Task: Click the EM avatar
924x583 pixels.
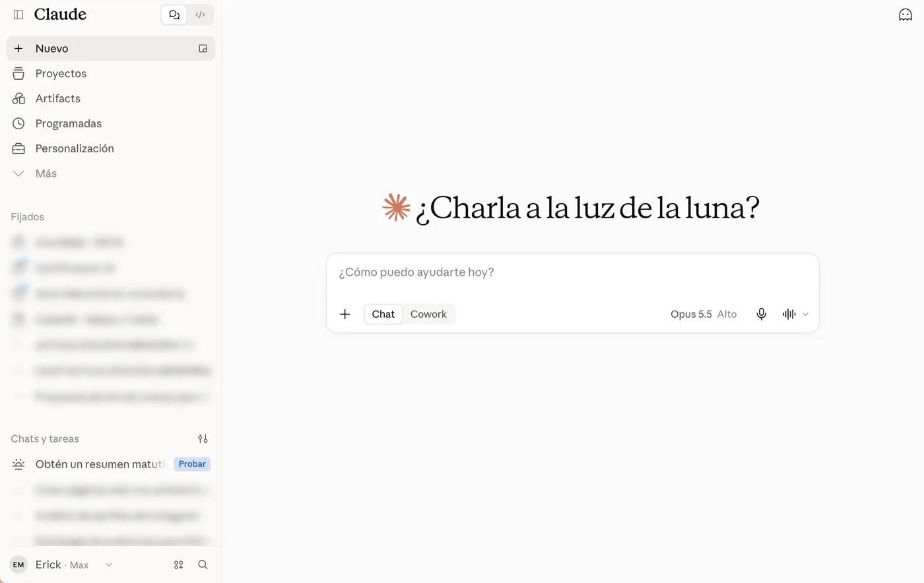Action: pos(18,565)
